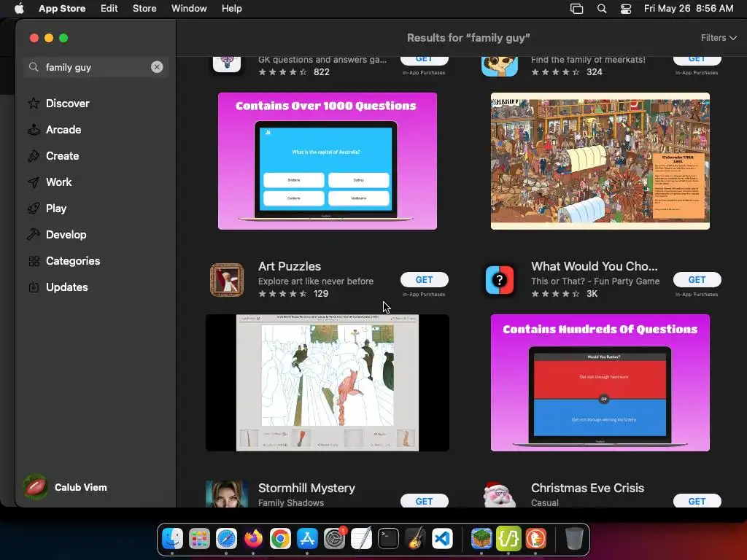Open the Stormhill Mystery title link
Screen dimensions: 747x560
[x=306, y=488]
